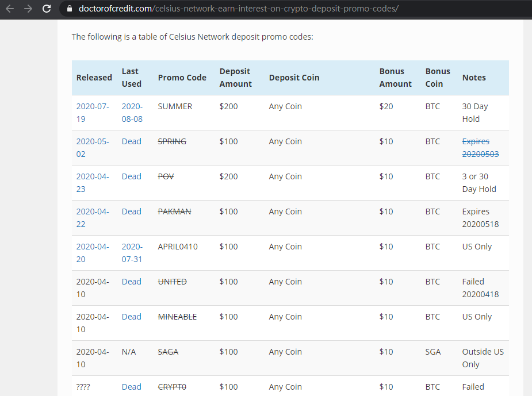Screen dimensions: 532x396
Task: Select the struck-through CRYPTO promo code
Action: tap(172, 387)
